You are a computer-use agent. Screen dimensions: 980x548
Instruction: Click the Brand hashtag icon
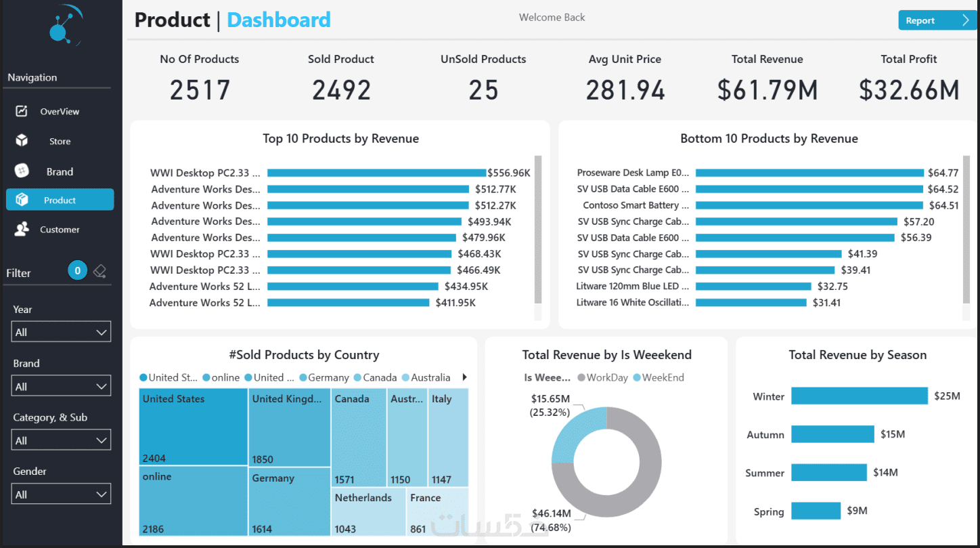coord(22,171)
